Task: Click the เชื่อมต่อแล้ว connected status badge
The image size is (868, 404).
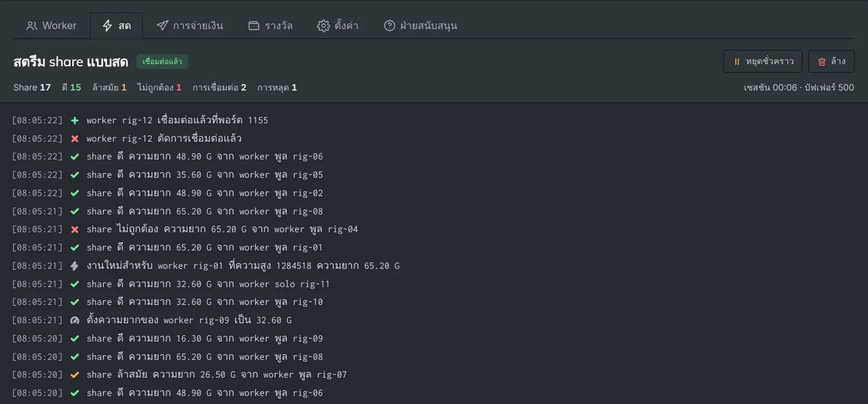Action: pyautogui.click(x=162, y=62)
